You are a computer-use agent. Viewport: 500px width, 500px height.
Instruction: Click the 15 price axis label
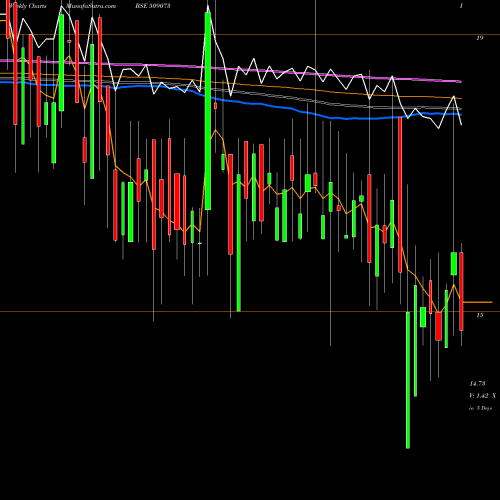point(480,315)
